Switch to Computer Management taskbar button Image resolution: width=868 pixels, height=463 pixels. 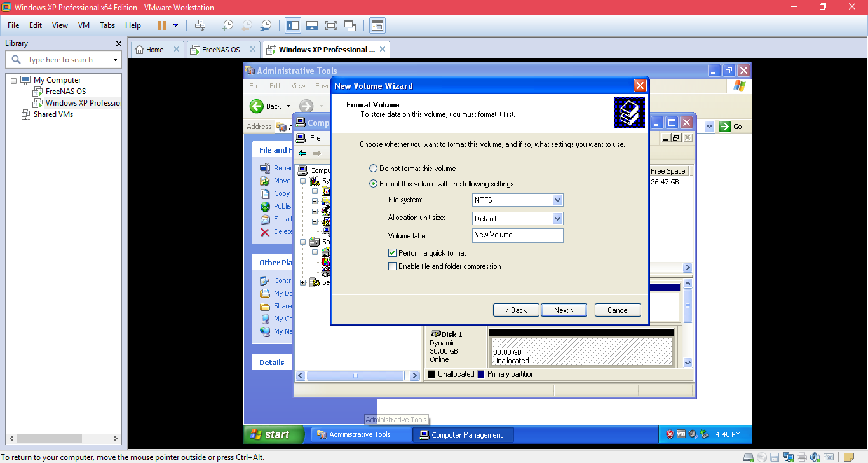click(464, 435)
